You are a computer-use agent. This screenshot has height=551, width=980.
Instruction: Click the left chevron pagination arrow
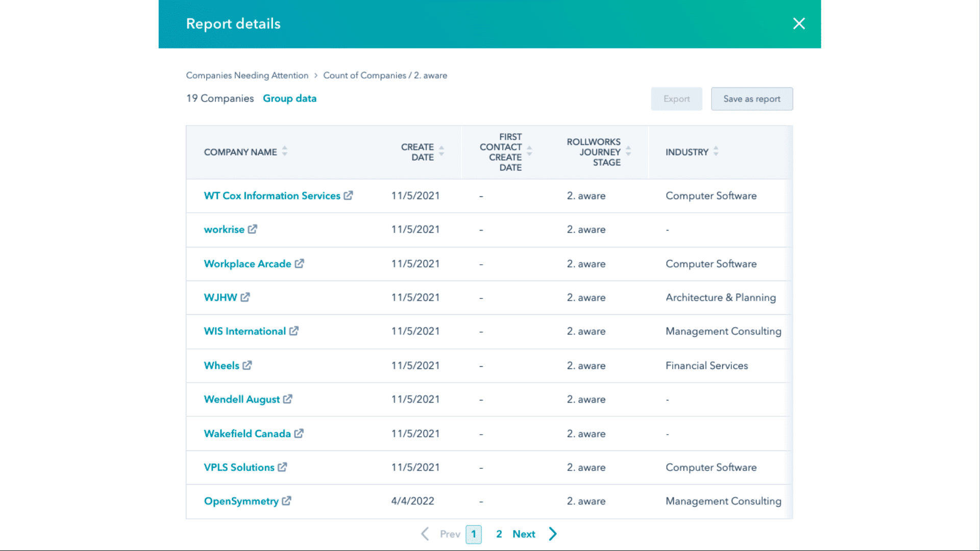(x=425, y=534)
